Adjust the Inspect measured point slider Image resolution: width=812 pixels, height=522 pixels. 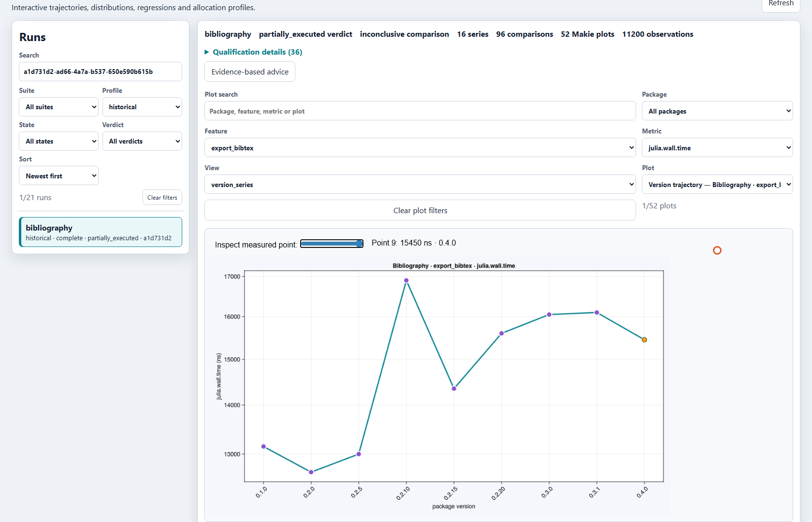coord(332,244)
